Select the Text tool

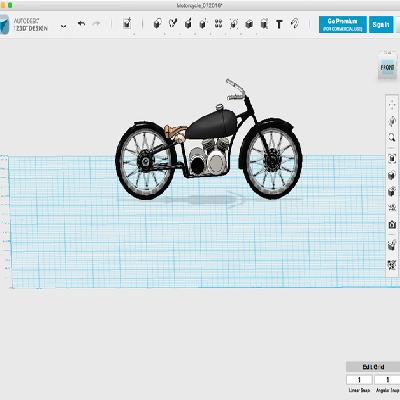pyautogui.click(x=279, y=24)
